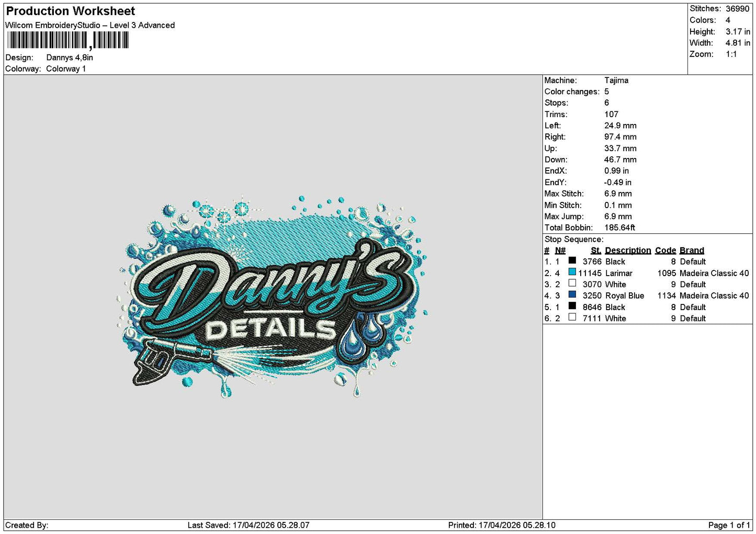This screenshot has width=756, height=534.
Task: Click the "Larimar" description cell
Action: point(619,273)
